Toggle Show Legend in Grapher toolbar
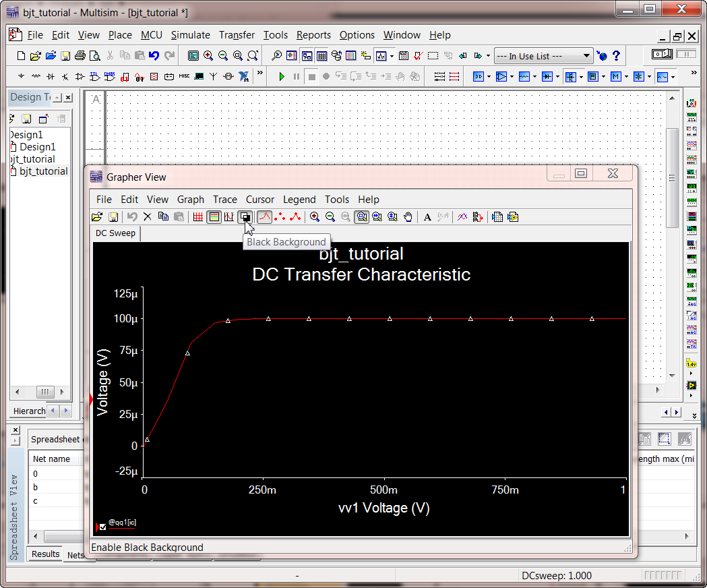 click(214, 217)
